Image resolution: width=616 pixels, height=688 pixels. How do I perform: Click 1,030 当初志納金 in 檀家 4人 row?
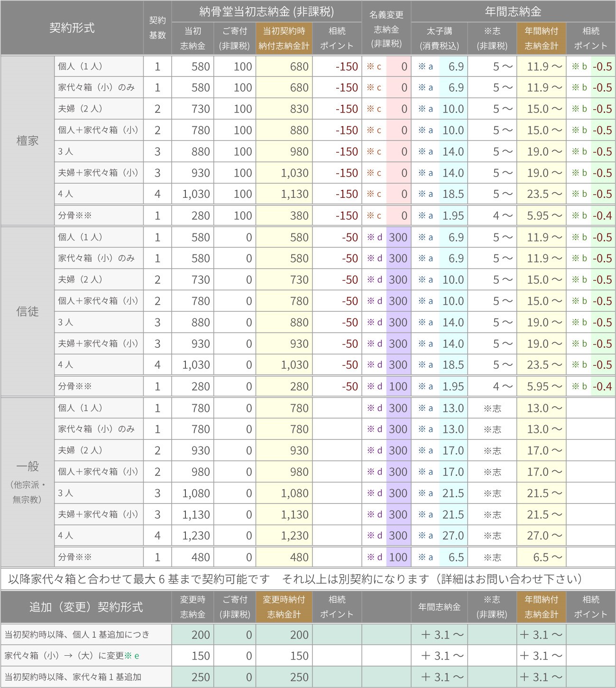click(193, 194)
